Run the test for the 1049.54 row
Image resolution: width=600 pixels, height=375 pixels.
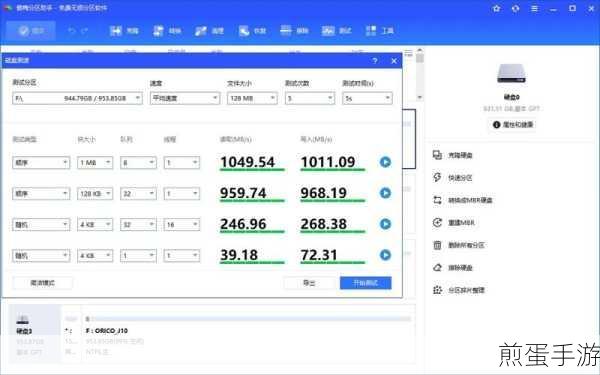[x=385, y=162]
